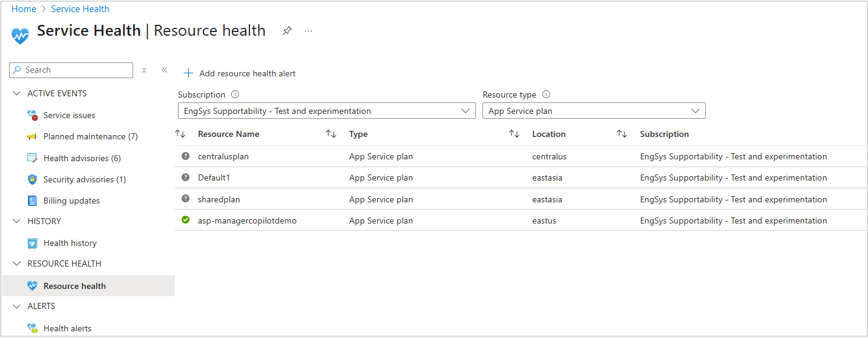The height and width of the screenshot is (338, 868).
Task: Click the Resource type info icon
Action: pyautogui.click(x=547, y=94)
